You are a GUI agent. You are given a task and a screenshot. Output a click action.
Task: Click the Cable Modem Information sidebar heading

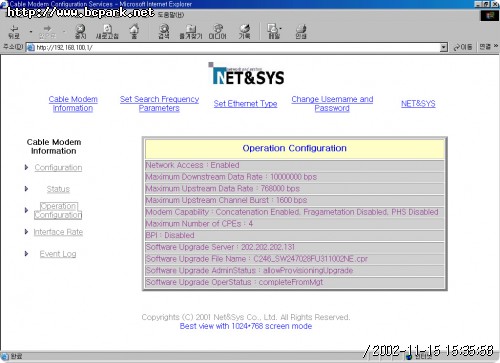tap(54, 147)
